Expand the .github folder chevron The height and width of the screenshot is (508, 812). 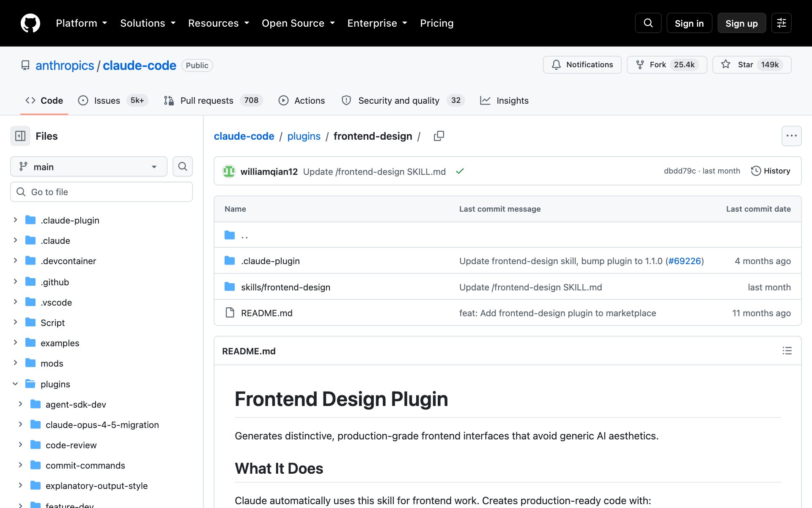tap(15, 281)
